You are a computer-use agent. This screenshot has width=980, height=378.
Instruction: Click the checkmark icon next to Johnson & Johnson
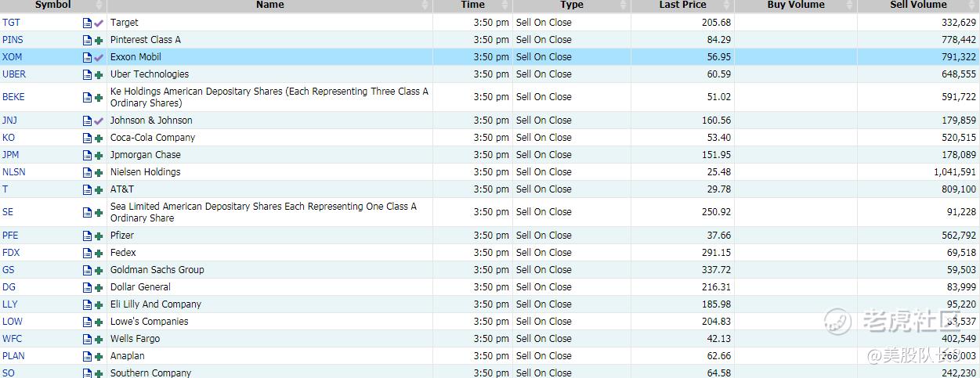[99, 121]
